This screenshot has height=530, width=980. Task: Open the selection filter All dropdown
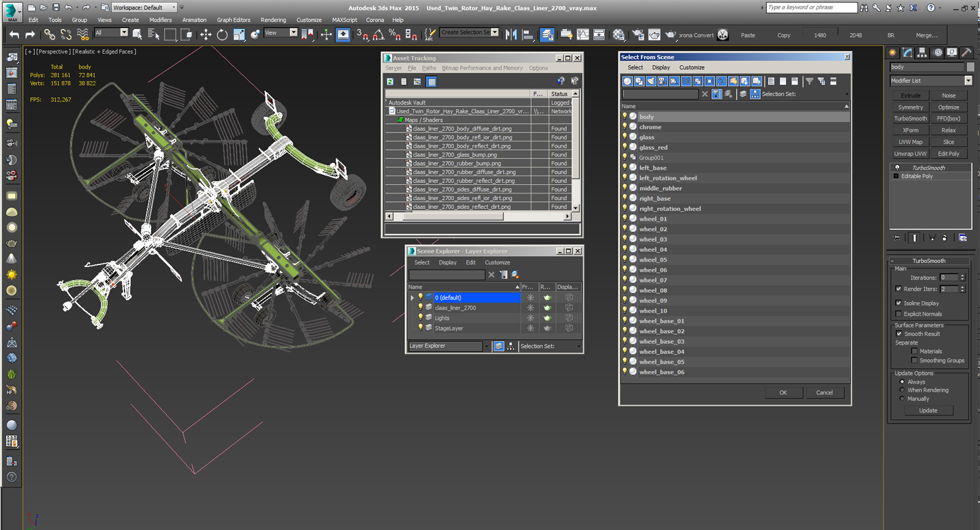(x=111, y=32)
